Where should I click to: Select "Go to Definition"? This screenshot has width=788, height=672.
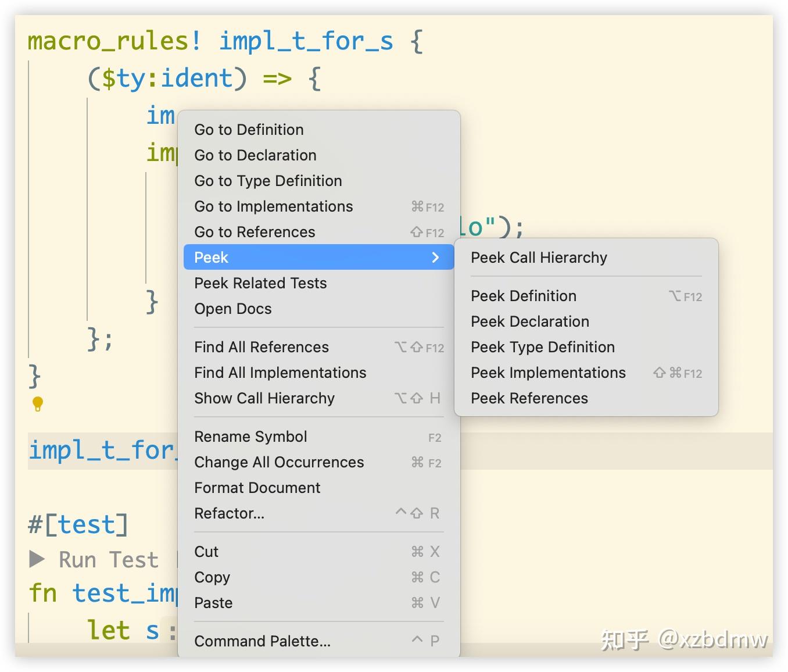(x=249, y=130)
